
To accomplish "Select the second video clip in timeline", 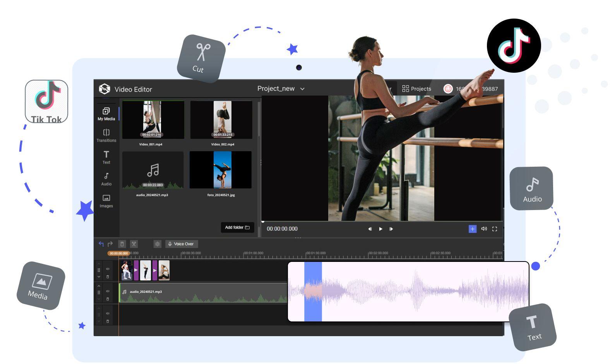I will coord(145,270).
